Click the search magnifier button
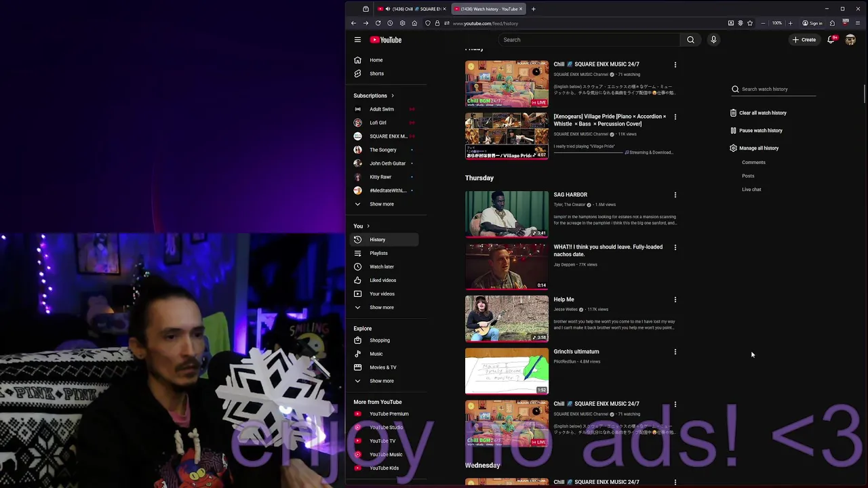868x488 pixels. pos(690,40)
